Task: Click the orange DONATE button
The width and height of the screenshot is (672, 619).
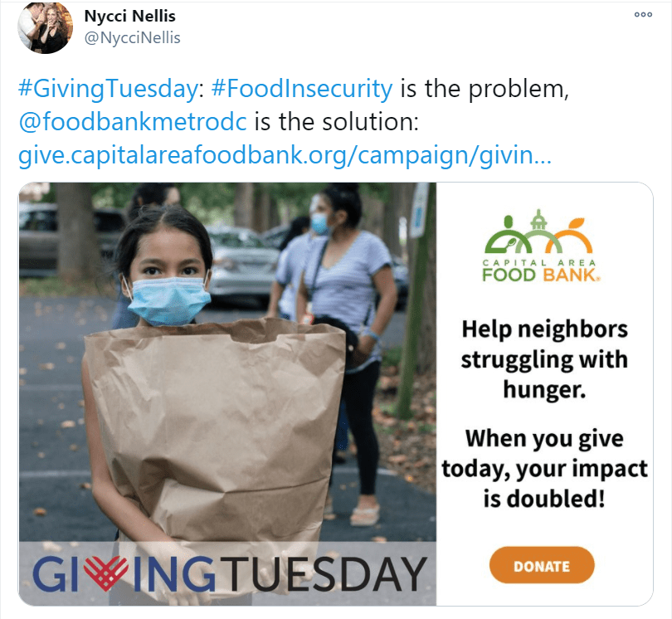Action: pyautogui.click(x=542, y=565)
